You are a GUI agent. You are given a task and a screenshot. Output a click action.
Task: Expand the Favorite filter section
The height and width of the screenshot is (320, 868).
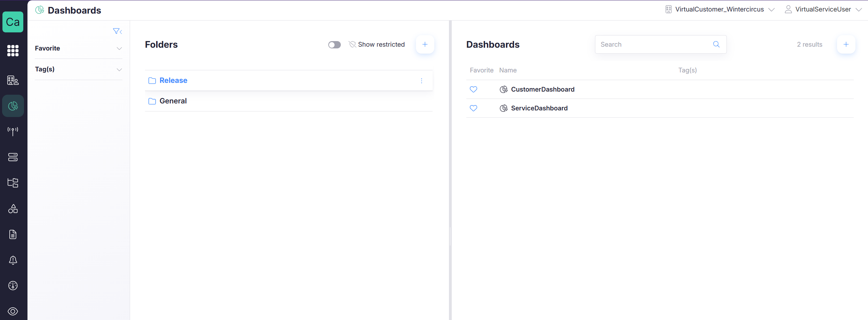79,48
